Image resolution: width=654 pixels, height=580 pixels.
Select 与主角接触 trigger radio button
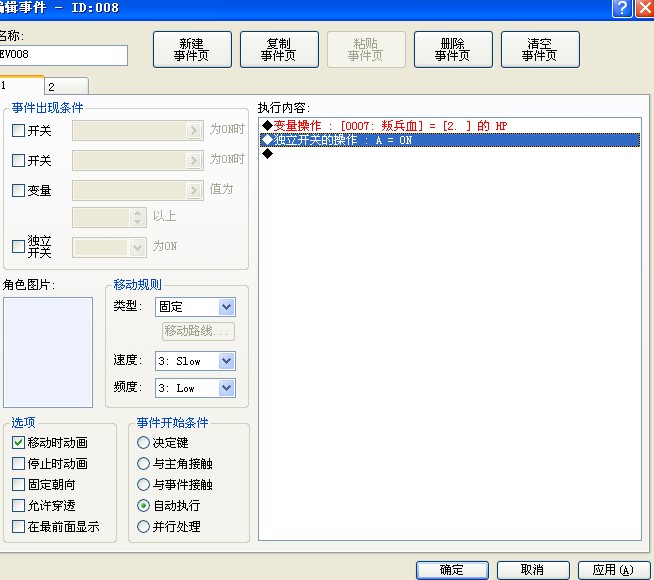(143, 463)
